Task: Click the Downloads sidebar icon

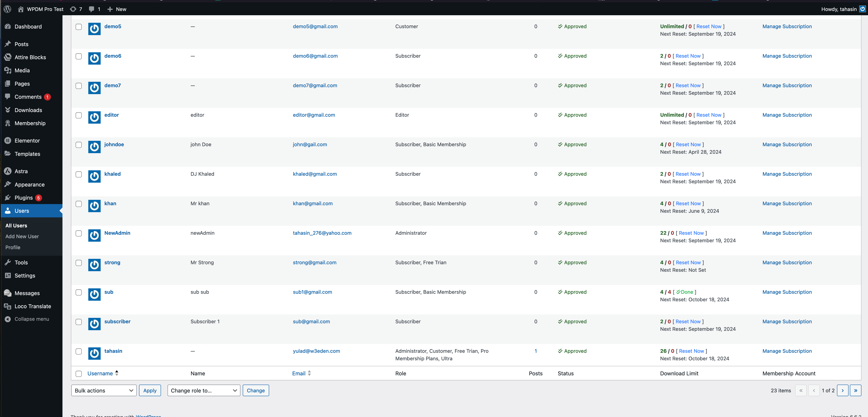Action: coord(8,110)
